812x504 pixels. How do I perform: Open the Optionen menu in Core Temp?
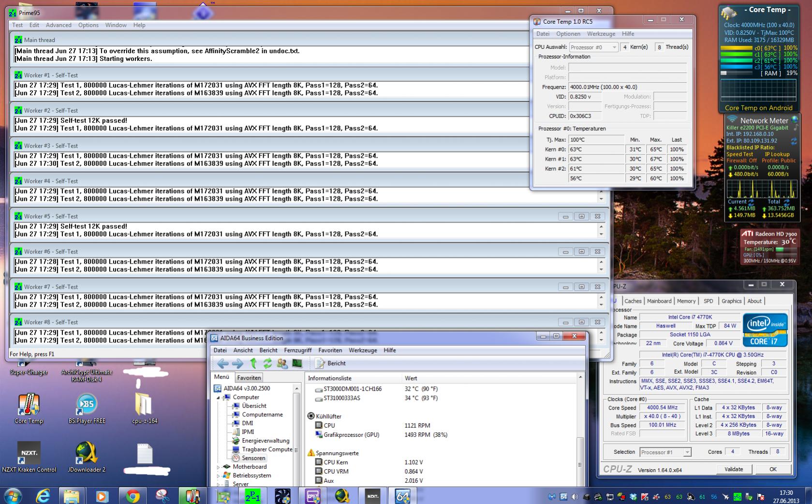point(568,34)
